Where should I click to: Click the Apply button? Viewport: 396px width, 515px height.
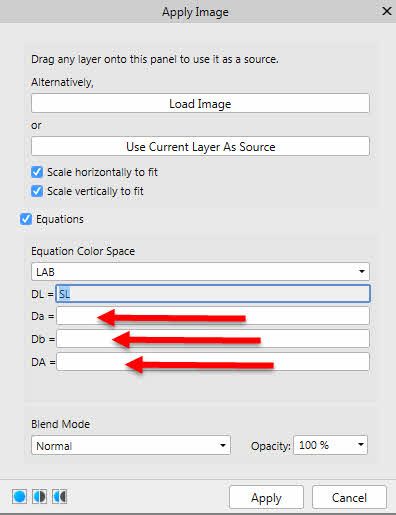pos(266,498)
